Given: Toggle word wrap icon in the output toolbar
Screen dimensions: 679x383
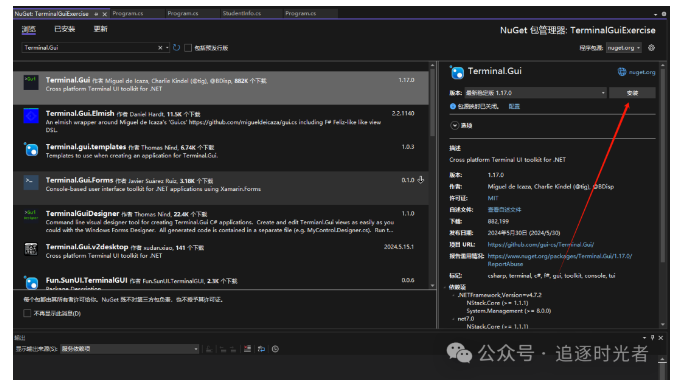Looking at the screenshot, I should pos(261,349).
